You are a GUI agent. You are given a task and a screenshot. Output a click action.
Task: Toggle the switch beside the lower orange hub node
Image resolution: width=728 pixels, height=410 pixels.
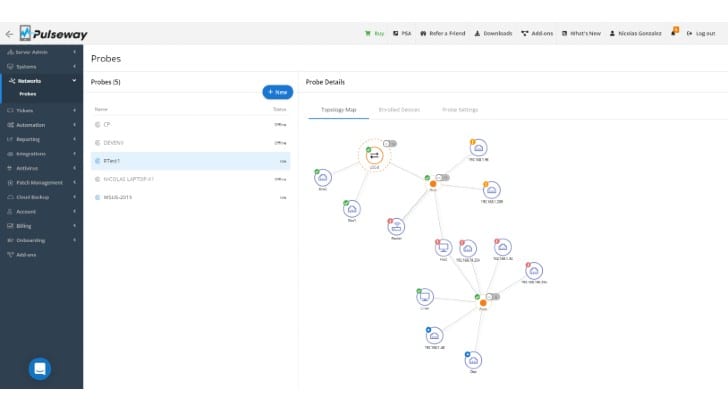coord(493,297)
